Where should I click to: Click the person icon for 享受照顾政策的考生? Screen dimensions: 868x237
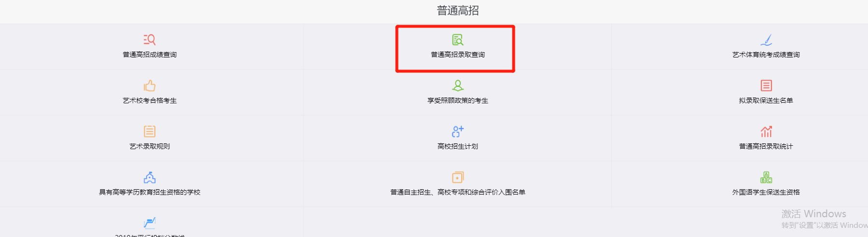pos(457,85)
